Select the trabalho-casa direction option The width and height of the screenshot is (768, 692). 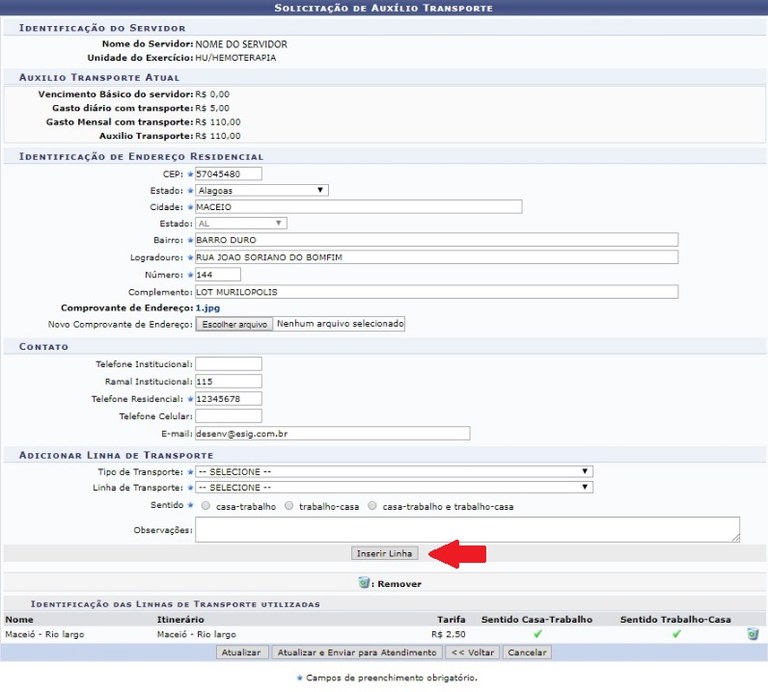[289, 507]
